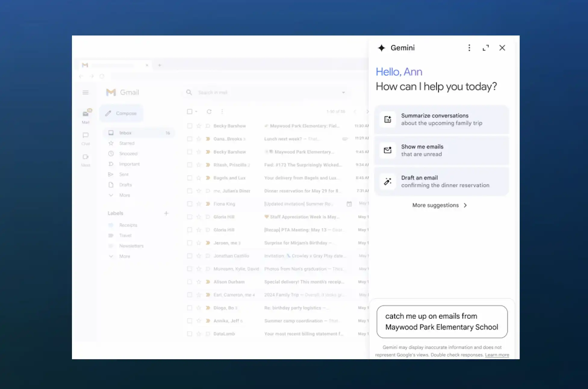Image resolution: width=588 pixels, height=389 pixels.
Task: Open the Starred folder
Action: click(x=127, y=143)
